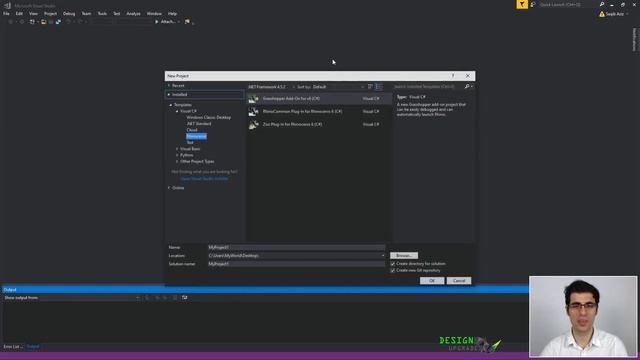Screen dimensions: 640x360
Task: Select Zoo Plug-In template icon
Action: 253,124
